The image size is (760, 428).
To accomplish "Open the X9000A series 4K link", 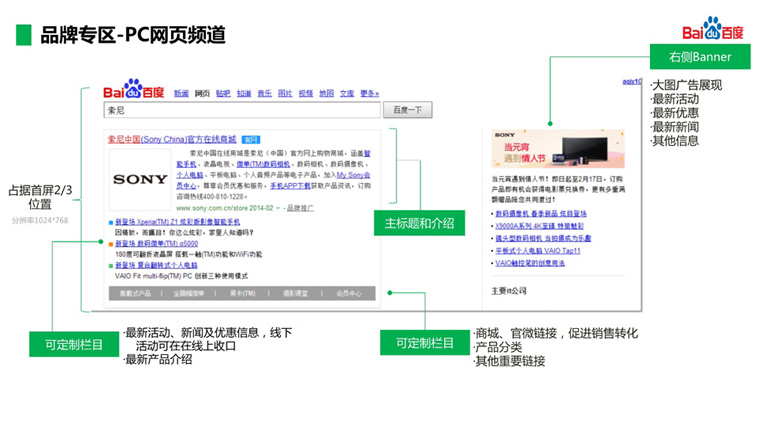I will click(x=539, y=226).
